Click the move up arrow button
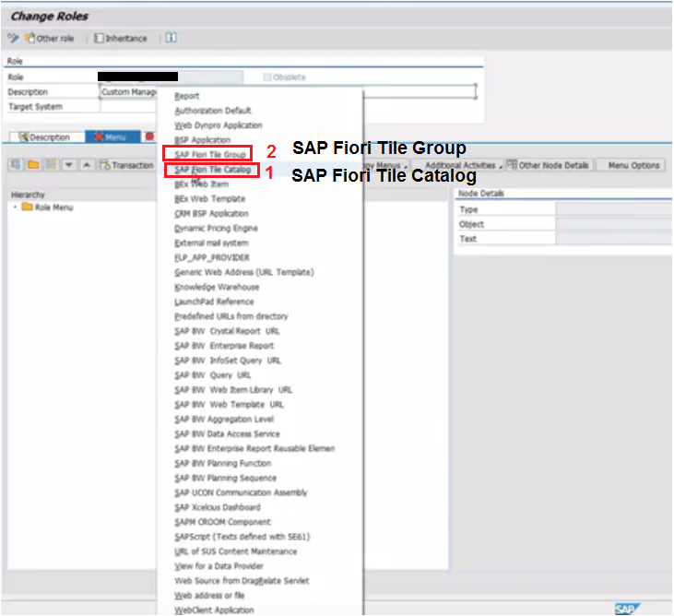The width and height of the screenshot is (674, 616). point(87,165)
